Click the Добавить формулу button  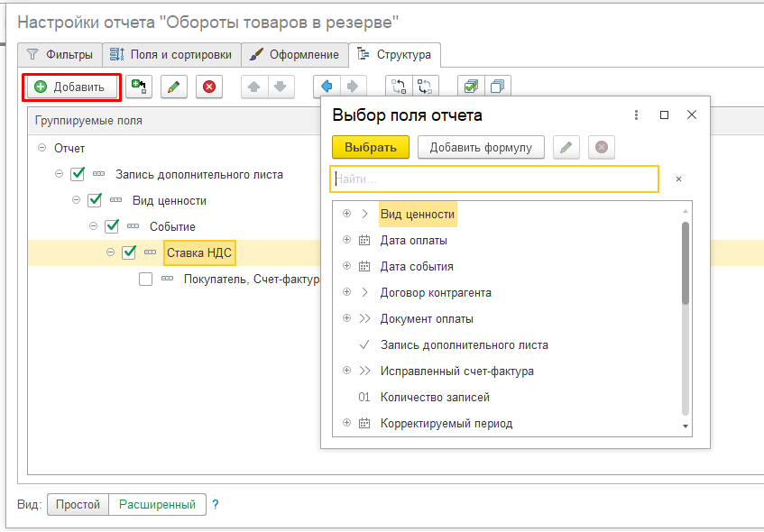[481, 147]
